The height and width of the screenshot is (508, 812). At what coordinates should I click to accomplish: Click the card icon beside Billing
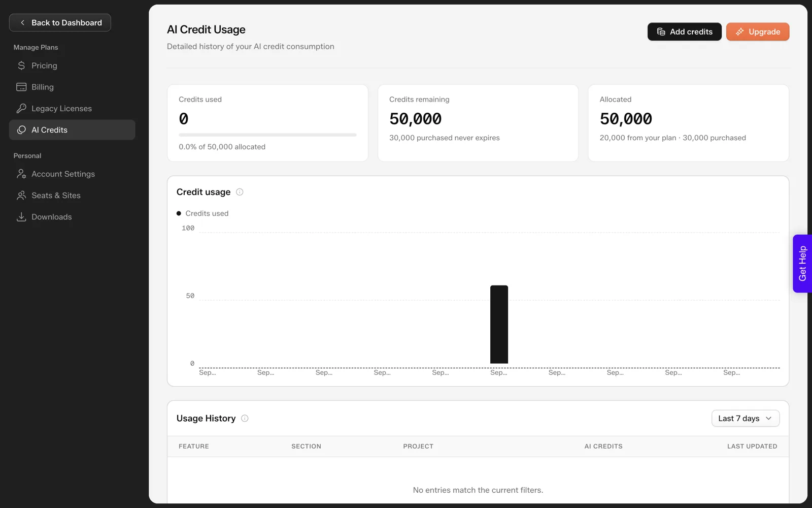tap(21, 87)
